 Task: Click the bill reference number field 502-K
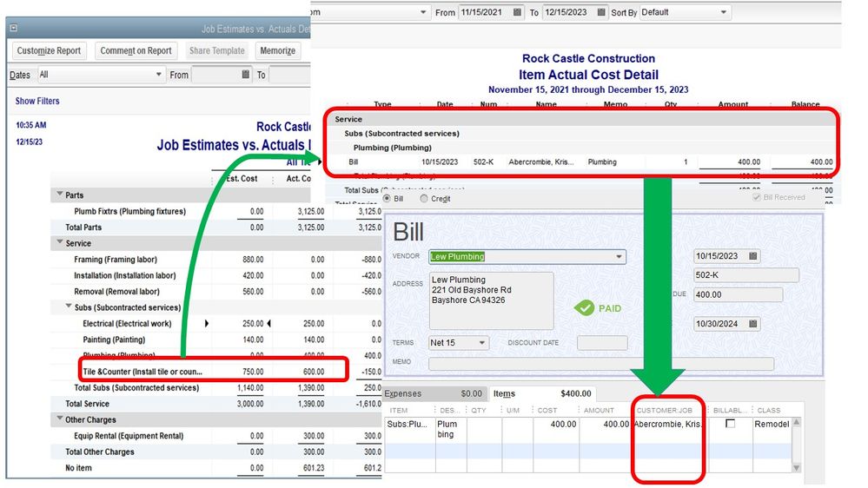pos(745,275)
